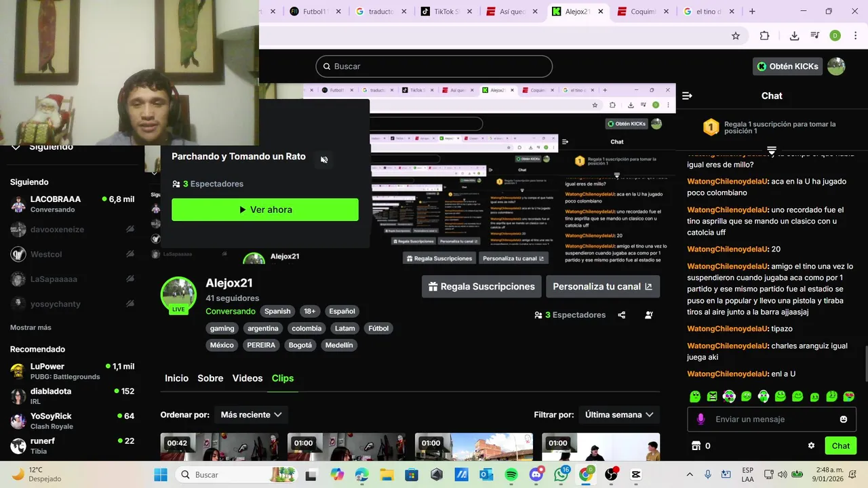Switch to the Sobre tab
The height and width of the screenshot is (488, 868).
point(210,378)
